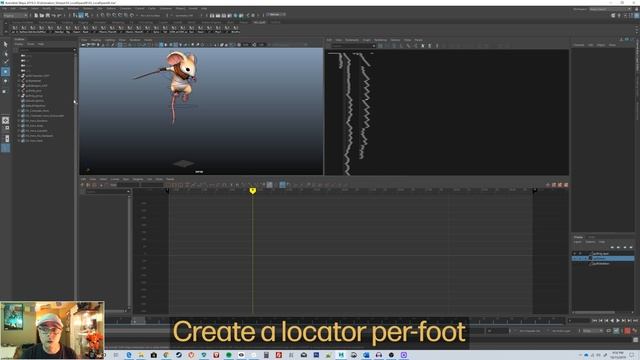Click the single-pane layout icon in left sidebar
Viewport: 640px width, 360px height.
click(x=5, y=120)
